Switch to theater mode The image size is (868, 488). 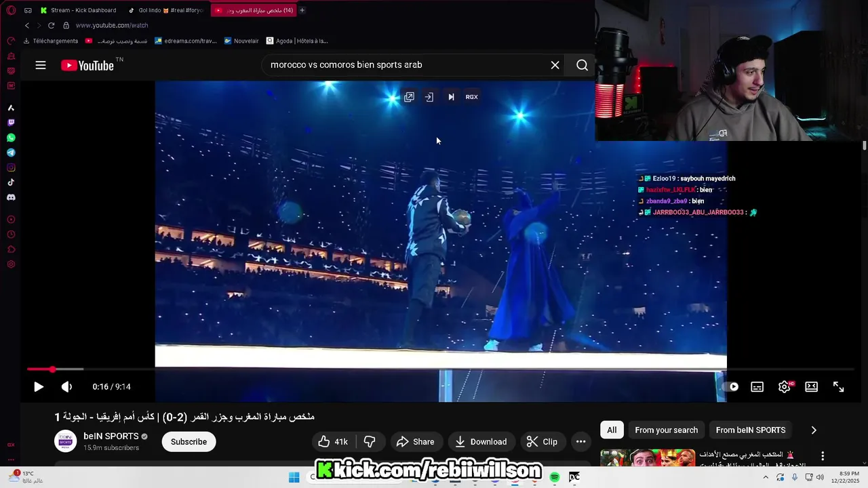coord(811,386)
